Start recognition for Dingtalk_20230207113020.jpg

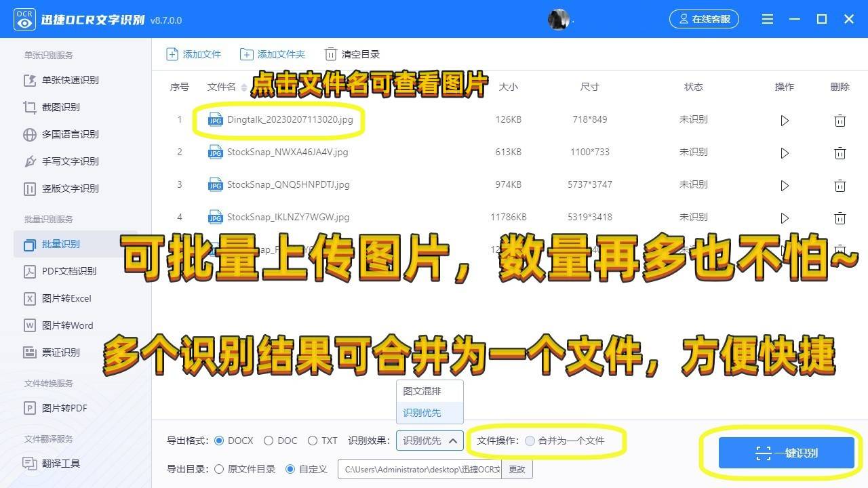point(785,121)
